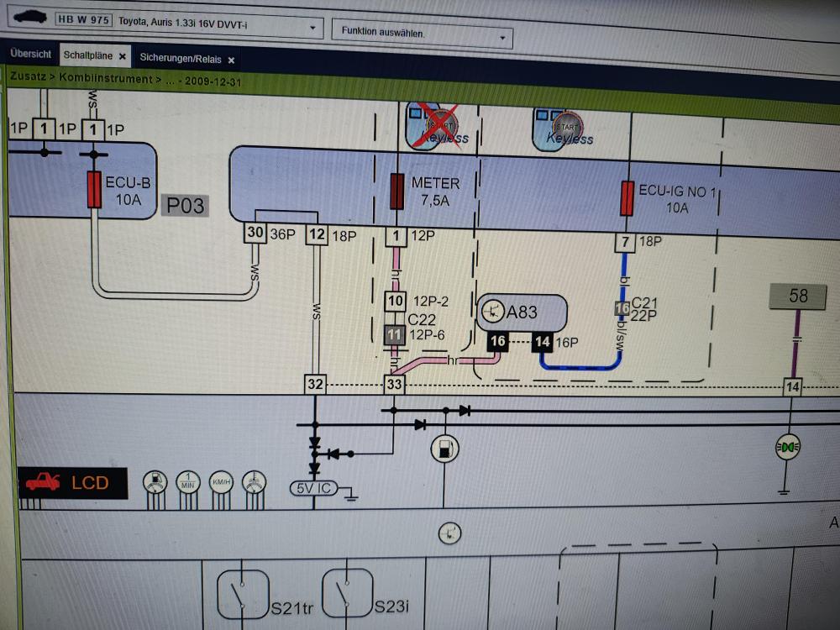Image resolution: width=840 pixels, height=630 pixels.
Task: Click the green side-lights indicator lamp icon
Action: click(x=788, y=447)
